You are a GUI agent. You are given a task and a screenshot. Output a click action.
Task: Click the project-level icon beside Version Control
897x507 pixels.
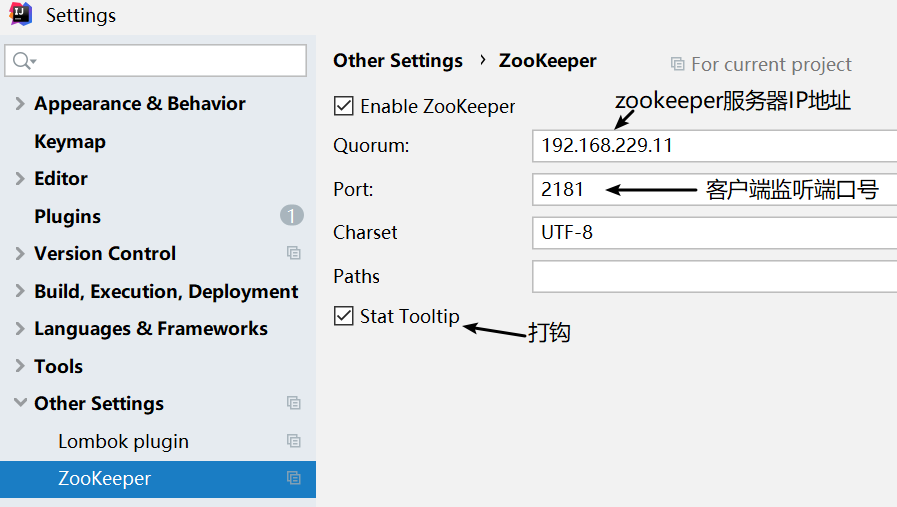pos(293,254)
